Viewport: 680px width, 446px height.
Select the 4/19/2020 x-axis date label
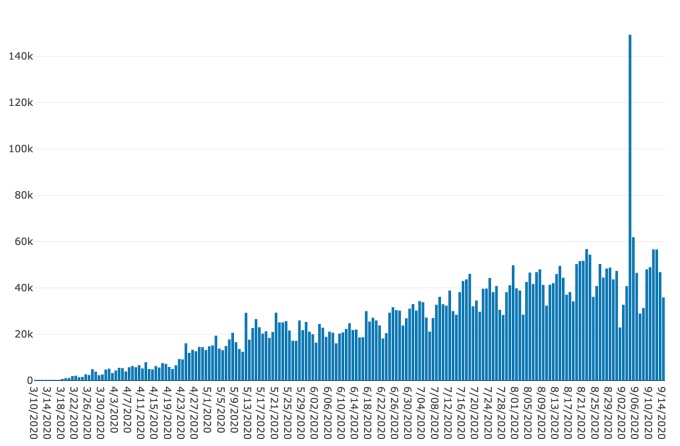tap(167, 413)
